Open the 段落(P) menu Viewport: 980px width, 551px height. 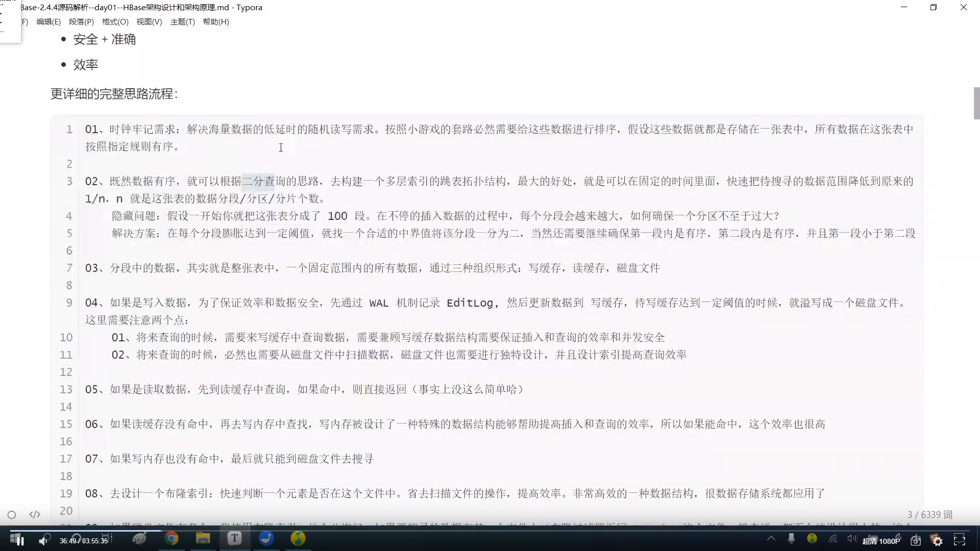(x=81, y=22)
